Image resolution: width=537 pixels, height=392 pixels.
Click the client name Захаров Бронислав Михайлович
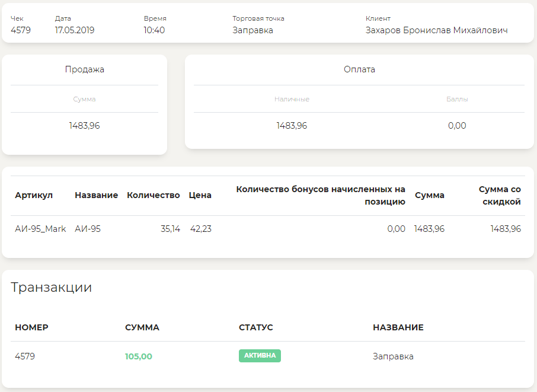(436, 30)
